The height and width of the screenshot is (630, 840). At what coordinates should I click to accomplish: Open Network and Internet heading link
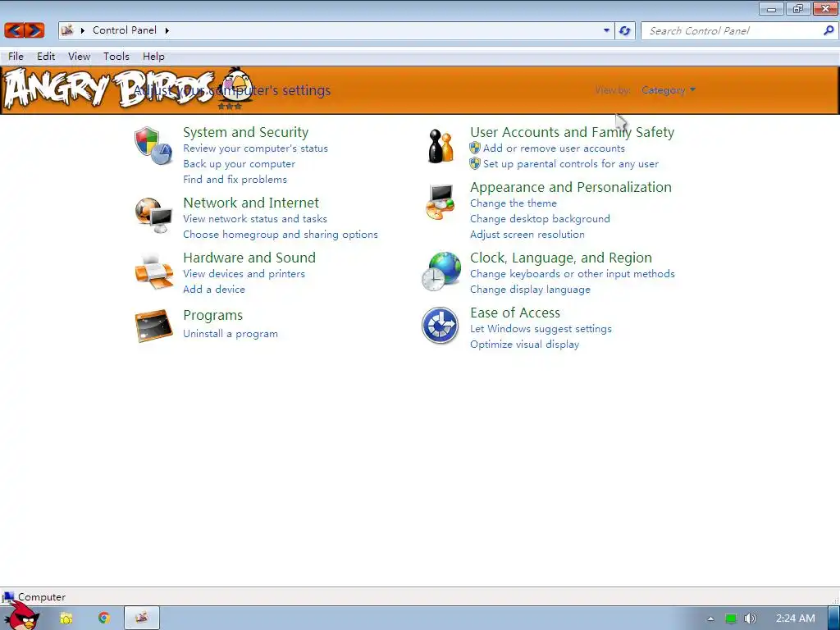click(251, 203)
